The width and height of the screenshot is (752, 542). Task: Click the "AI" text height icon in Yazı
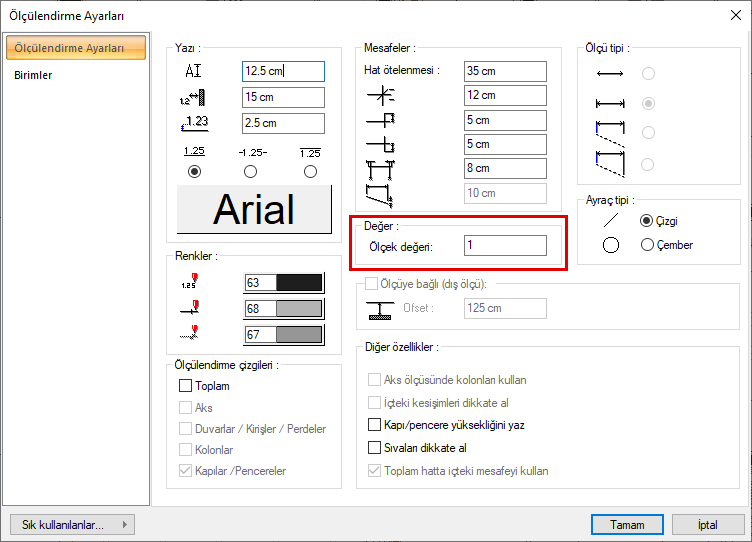click(x=193, y=71)
